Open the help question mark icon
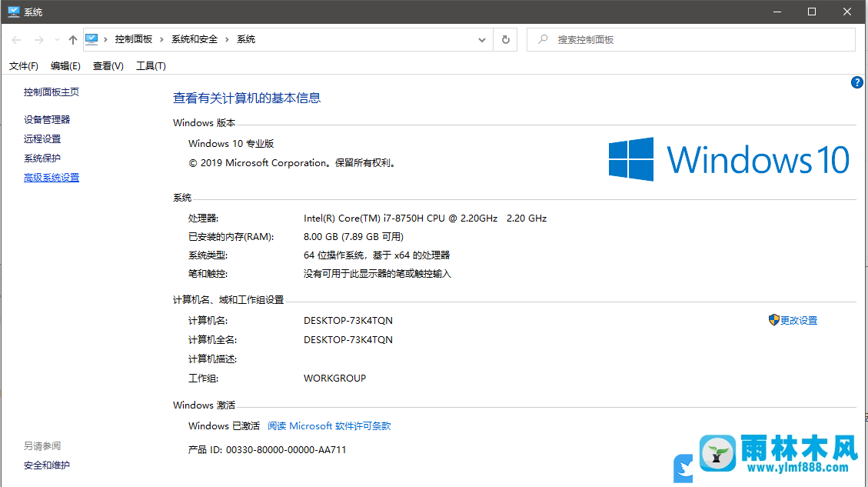868x487 pixels. (x=856, y=82)
